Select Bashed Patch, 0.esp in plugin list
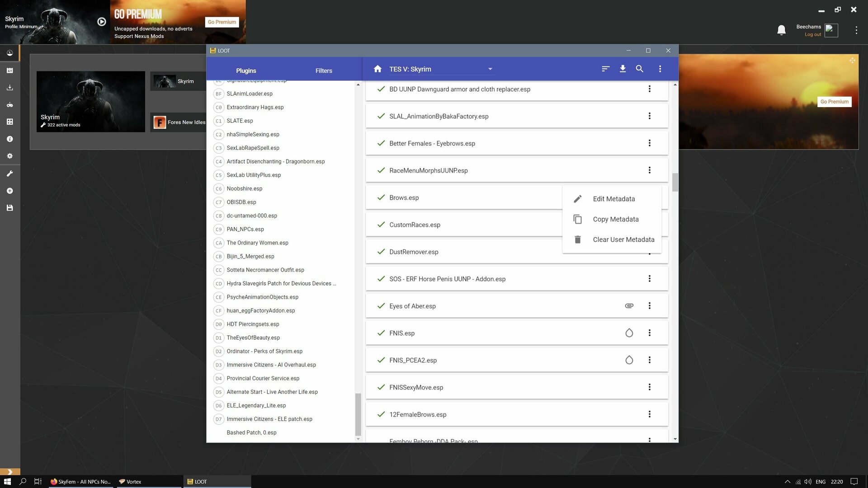868x488 pixels. (x=251, y=432)
